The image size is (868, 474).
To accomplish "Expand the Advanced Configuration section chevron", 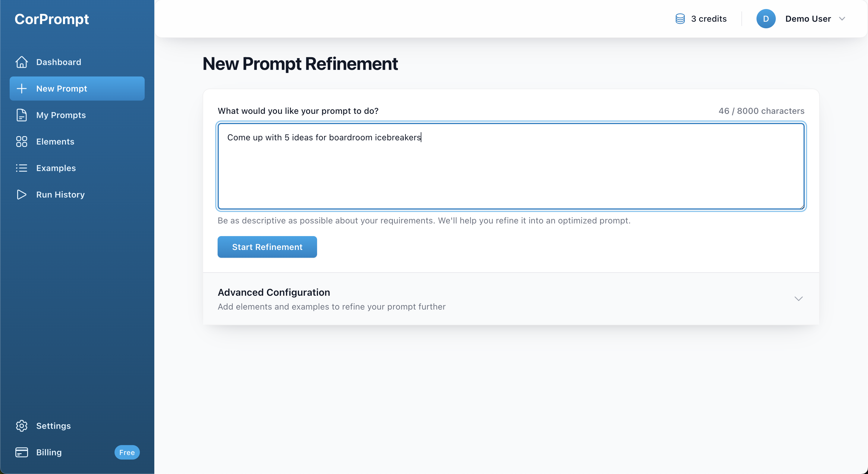I will (799, 298).
